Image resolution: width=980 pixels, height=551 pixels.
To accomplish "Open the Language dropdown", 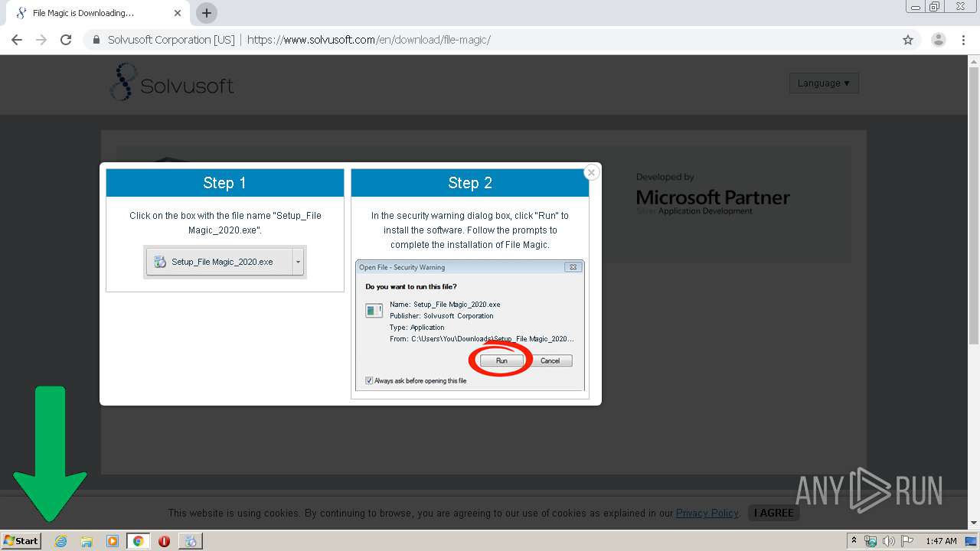I will point(824,83).
